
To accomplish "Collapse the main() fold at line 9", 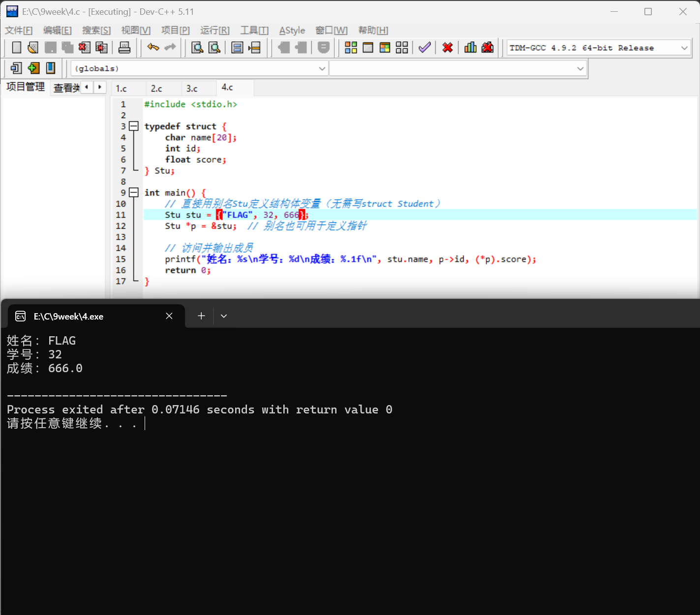I will (134, 192).
